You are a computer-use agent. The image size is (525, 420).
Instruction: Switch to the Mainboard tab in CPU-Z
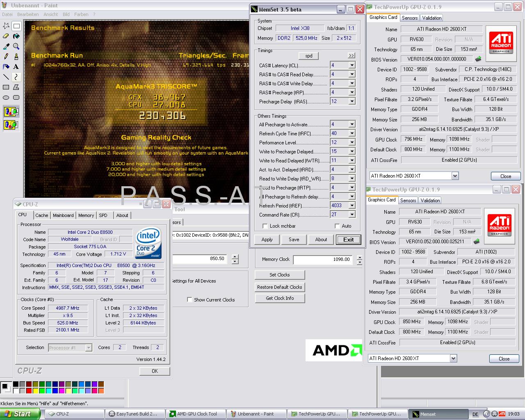click(x=63, y=215)
